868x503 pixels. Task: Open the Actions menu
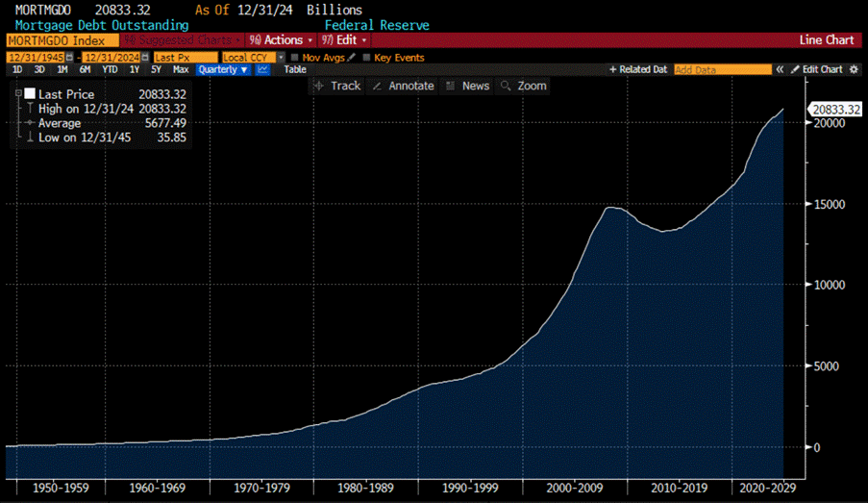[282, 39]
